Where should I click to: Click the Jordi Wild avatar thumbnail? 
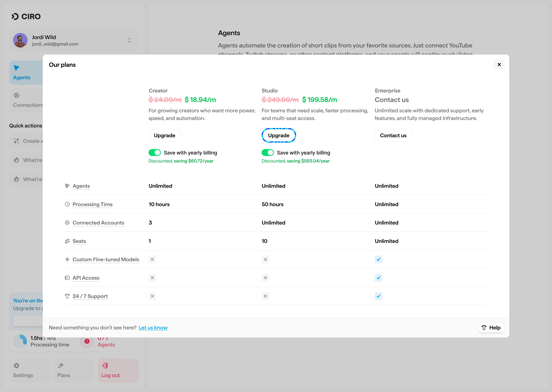(x=20, y=40)
